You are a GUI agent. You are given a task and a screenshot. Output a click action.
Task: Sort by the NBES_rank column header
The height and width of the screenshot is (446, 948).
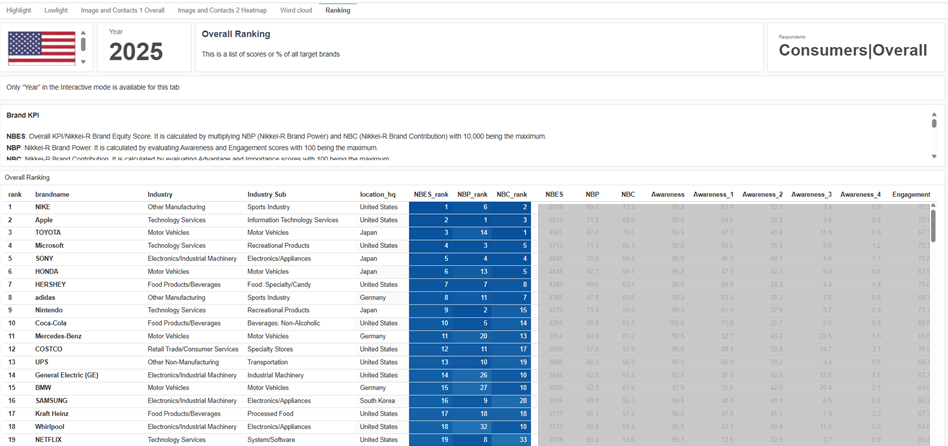434,194
